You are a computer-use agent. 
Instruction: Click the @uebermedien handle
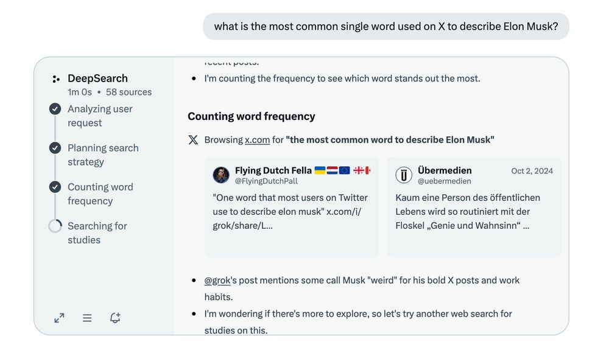pos(445,181)
